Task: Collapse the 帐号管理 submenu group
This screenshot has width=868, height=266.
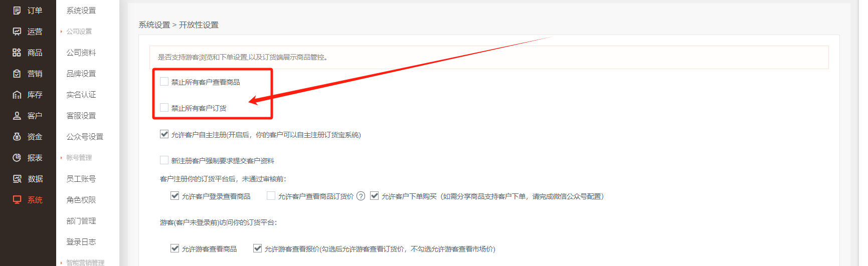Action: tap(79, 158)
